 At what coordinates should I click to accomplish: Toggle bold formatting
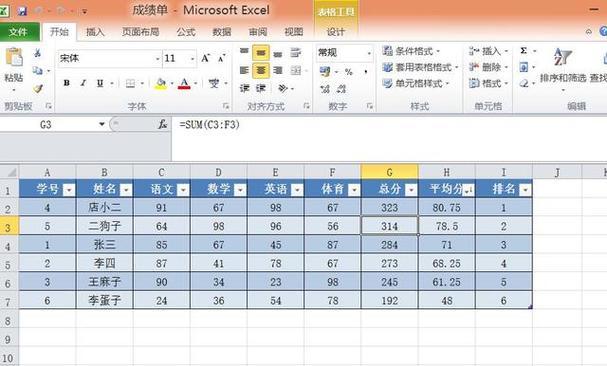coord(67,83)
